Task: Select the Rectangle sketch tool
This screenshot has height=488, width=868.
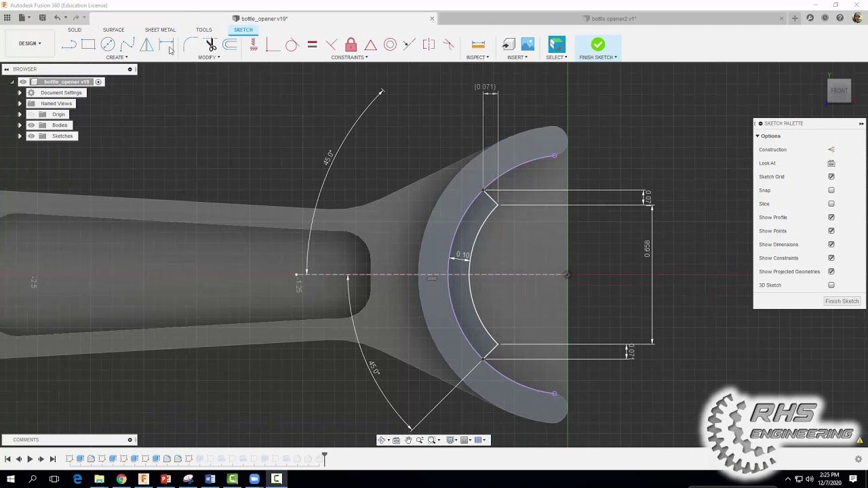Action: pos(88,45)
